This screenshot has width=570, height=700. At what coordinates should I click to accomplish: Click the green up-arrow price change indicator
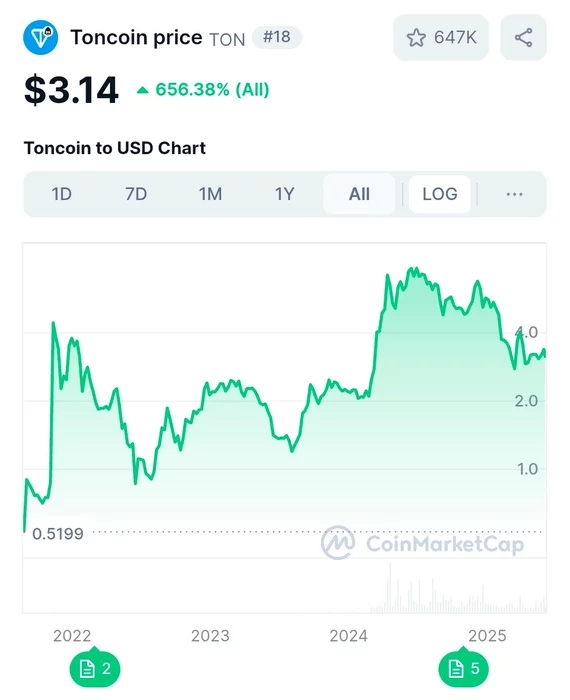[142, 90]
